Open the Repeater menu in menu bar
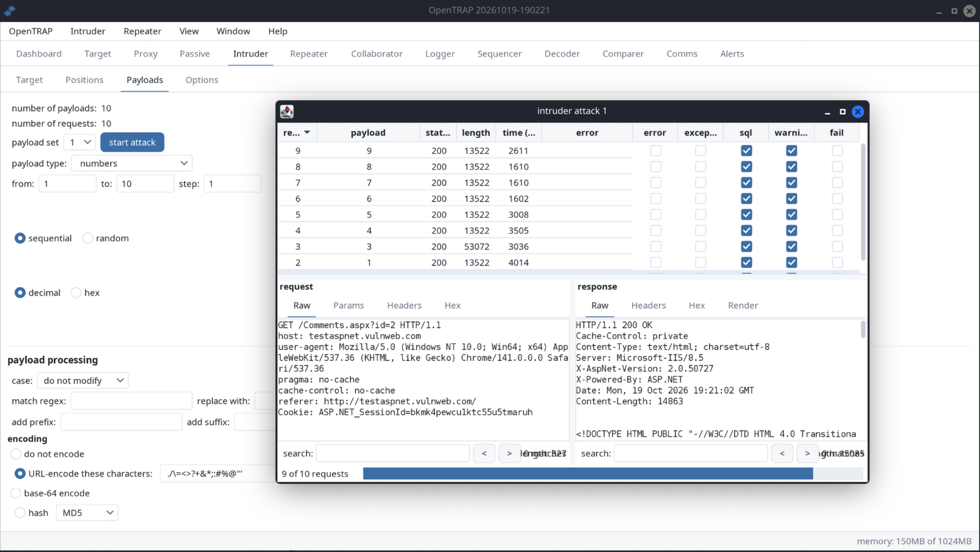Image resolution: width=980 pixels, height=552 pixels. (142, 31)
